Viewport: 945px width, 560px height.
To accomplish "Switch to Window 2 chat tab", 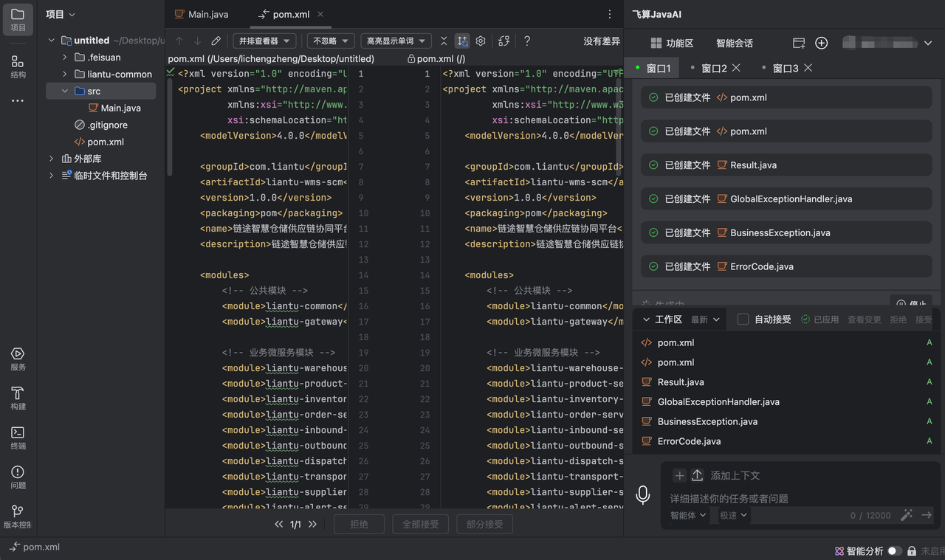I will click(714, 68).
